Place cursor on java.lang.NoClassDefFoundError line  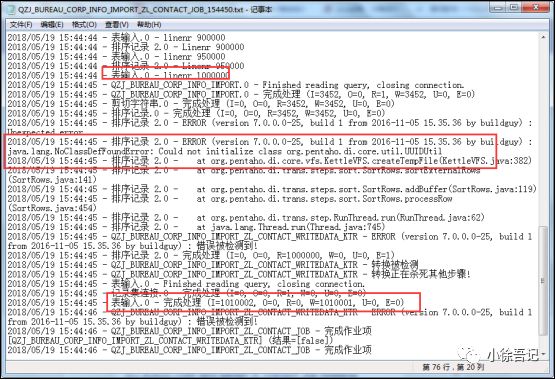tap(225, 151)
